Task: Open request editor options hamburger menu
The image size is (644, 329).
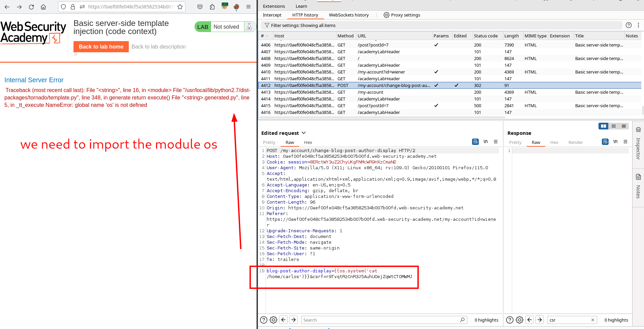Action: click(x=496, y=142)
